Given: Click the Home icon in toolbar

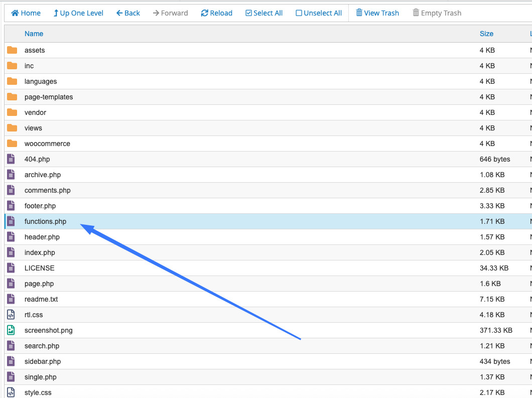Looking at the screenshot, I should (15, 13).
